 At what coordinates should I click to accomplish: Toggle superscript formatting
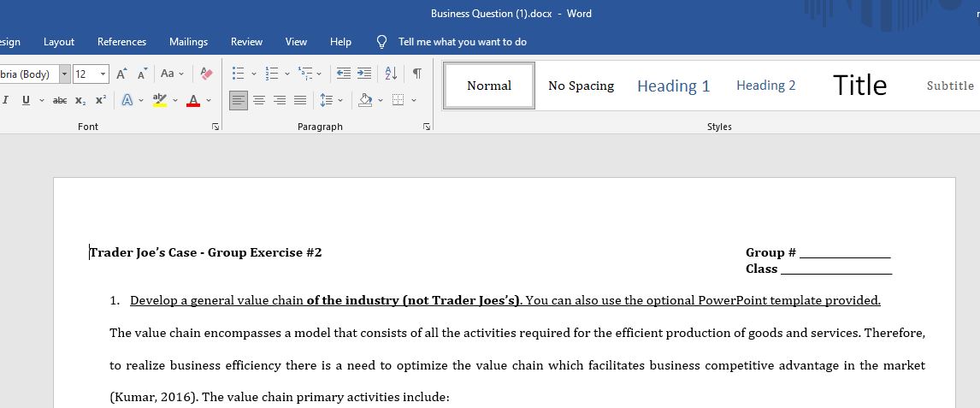click(x=101, y=100)
